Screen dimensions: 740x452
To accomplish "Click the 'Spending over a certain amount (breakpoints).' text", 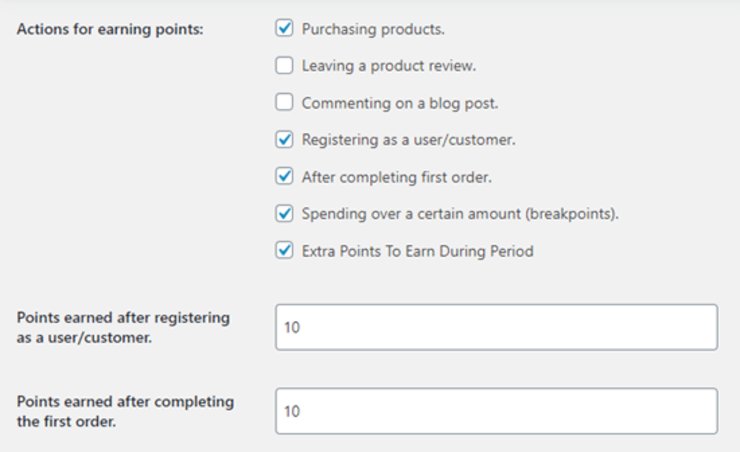I will (460, 214).
